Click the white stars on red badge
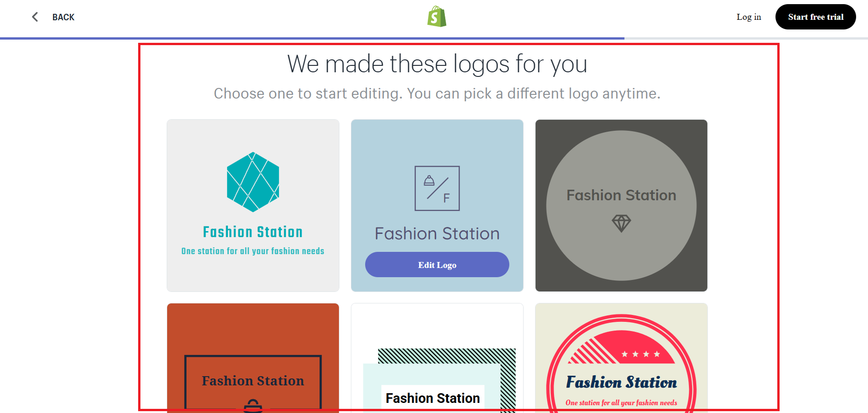Screen dimensions: 868x413 [x=641, y=354]
